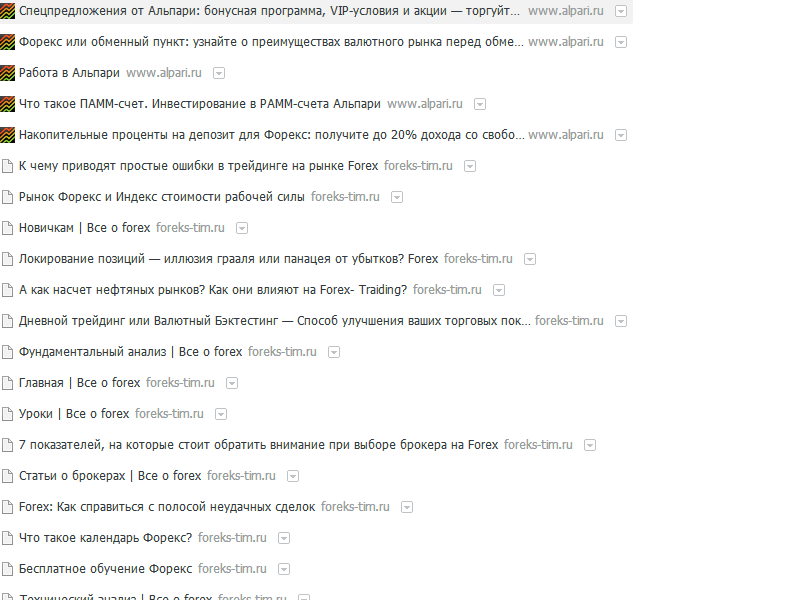Viewport: 800px width, 600px height.
Task: Click page icon beside 'Что такое календарь Форекс?'
Action: point(7,538)
